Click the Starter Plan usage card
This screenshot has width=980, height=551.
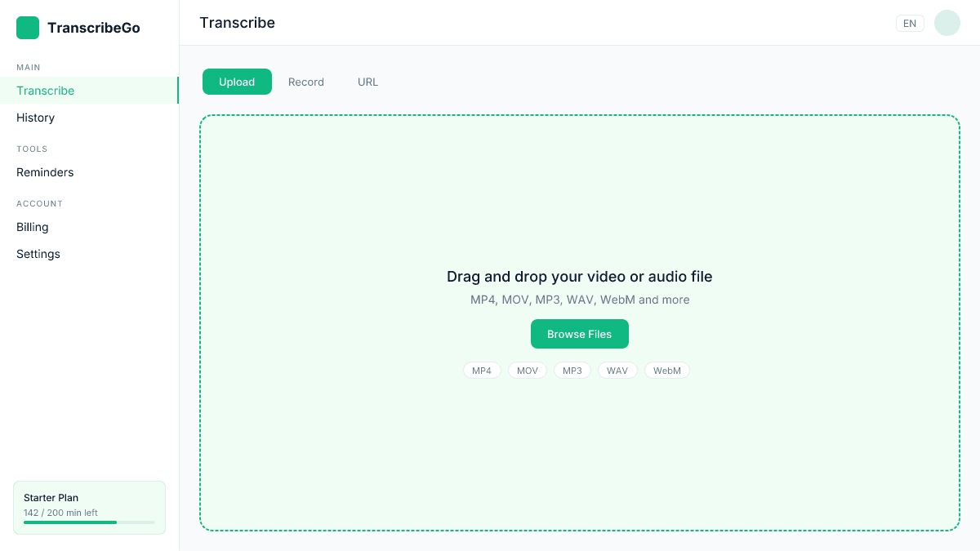point(89,507)
